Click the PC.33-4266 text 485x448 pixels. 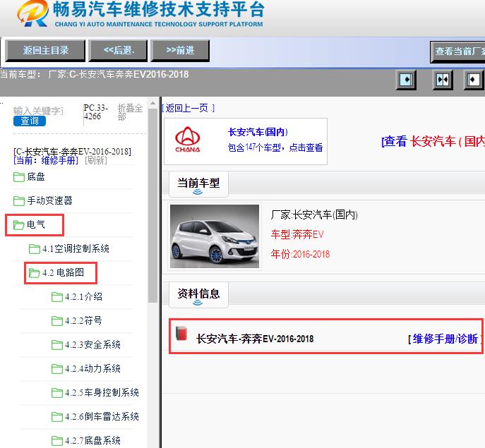96,112
